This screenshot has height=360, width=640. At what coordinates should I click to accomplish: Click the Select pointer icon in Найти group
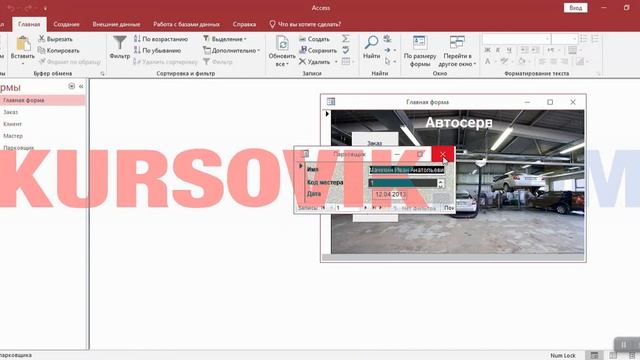click(x=387, y=61)
